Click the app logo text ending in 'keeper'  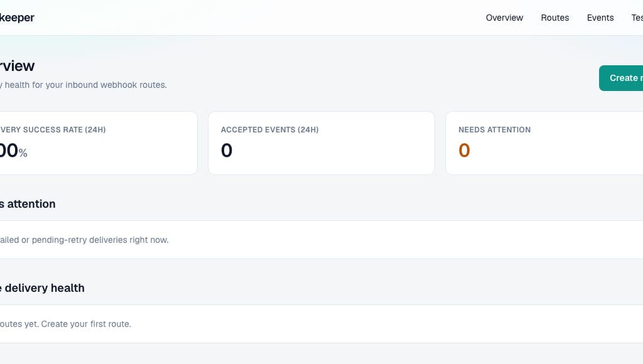17,18
